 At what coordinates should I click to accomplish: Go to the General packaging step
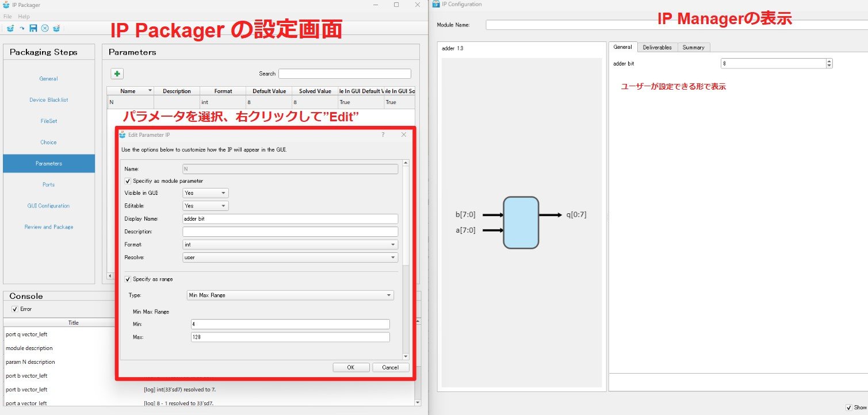49,79
